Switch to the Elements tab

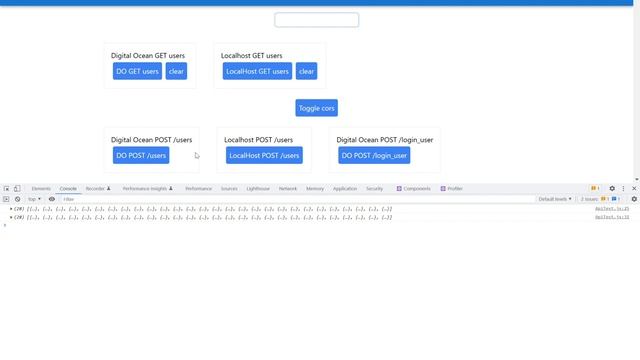41,189
